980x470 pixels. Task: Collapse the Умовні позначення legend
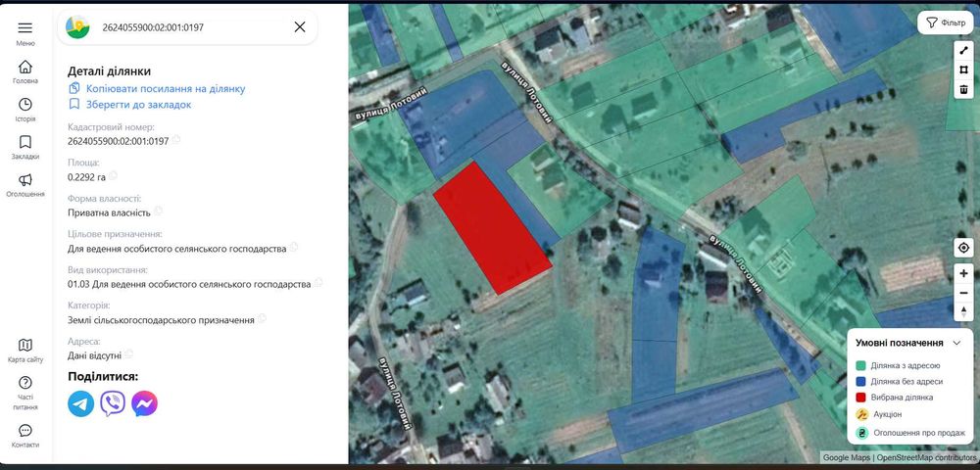956,343
